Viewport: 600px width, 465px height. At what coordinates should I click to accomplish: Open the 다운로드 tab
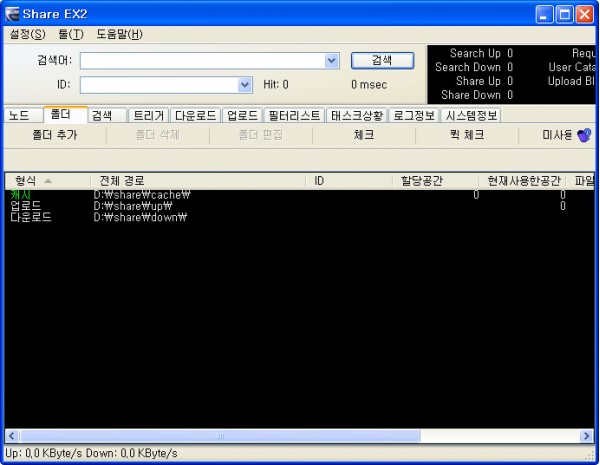point(196,116)
